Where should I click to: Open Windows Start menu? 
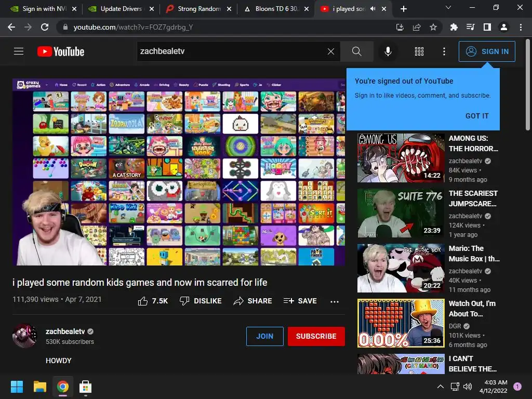point(17,387)
